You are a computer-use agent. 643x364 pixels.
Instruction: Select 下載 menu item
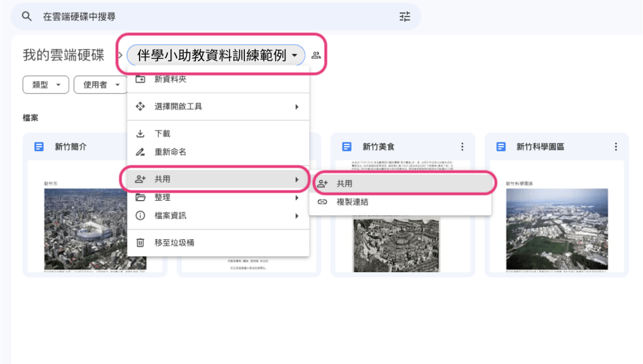pos(218,133)
